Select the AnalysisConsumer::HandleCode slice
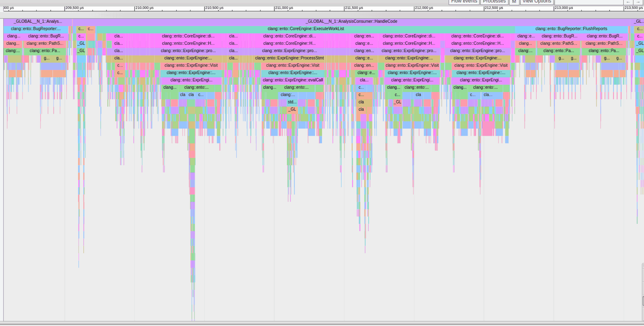This screenshot has height=326, width=644. pyautogui.click(x=351, y=21)
